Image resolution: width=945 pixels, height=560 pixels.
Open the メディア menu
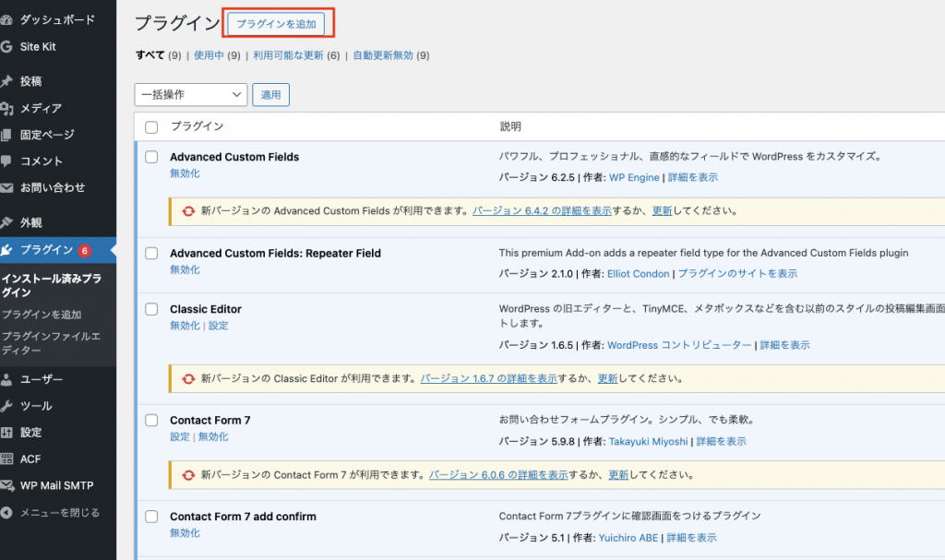pyautogui.click(x=41, y=109)
